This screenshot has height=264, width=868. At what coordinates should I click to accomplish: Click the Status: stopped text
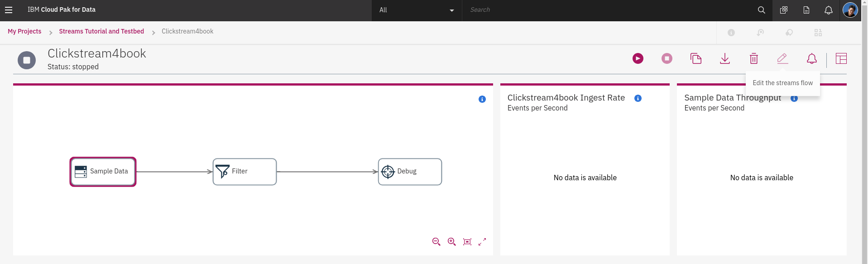tap(73, 67)
